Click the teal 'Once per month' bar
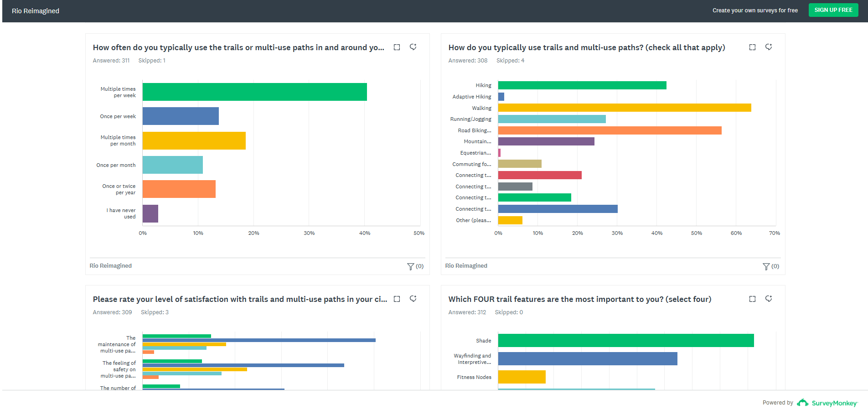The width and height of the screenshot is (868, 415). click(x=173, y=165)
